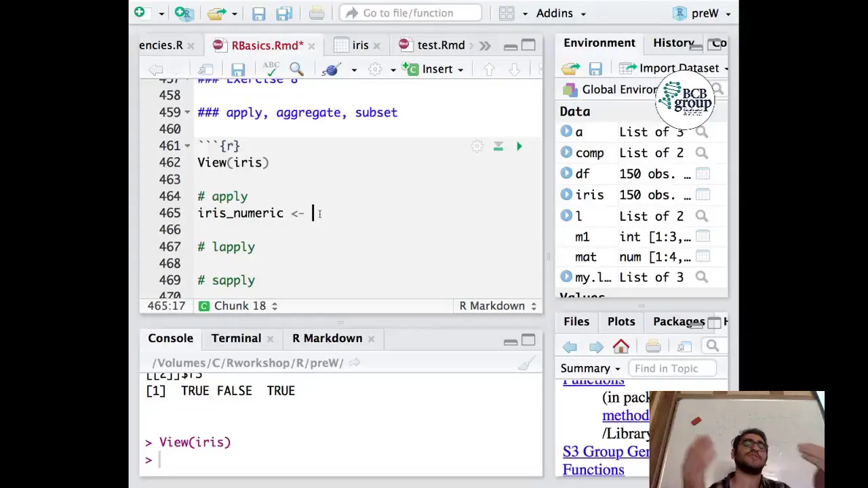868x488 pixels.
Task: Switch to the Packages tab
Action: (x=679, y=321)
